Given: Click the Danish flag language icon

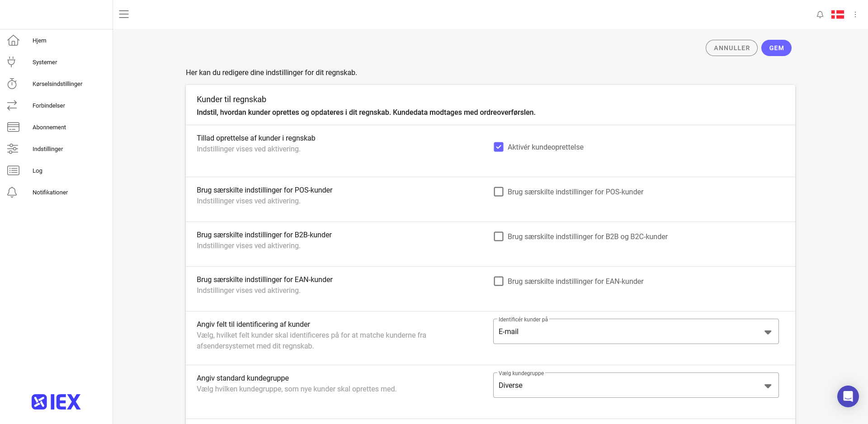Looking at the screenshot, I should pyautogui.click(x=837, y=14).
